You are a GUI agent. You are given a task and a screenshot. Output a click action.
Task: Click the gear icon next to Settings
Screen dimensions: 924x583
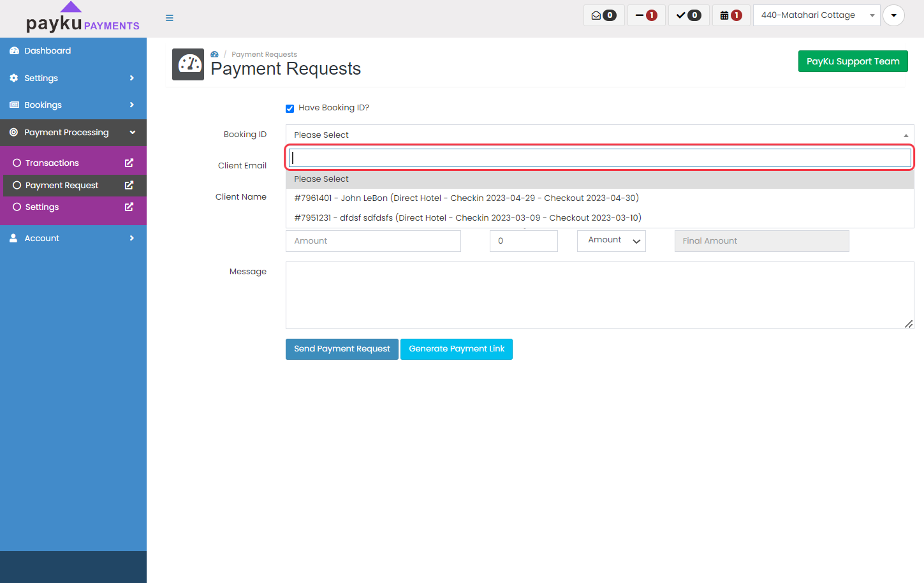coord(14,78)
